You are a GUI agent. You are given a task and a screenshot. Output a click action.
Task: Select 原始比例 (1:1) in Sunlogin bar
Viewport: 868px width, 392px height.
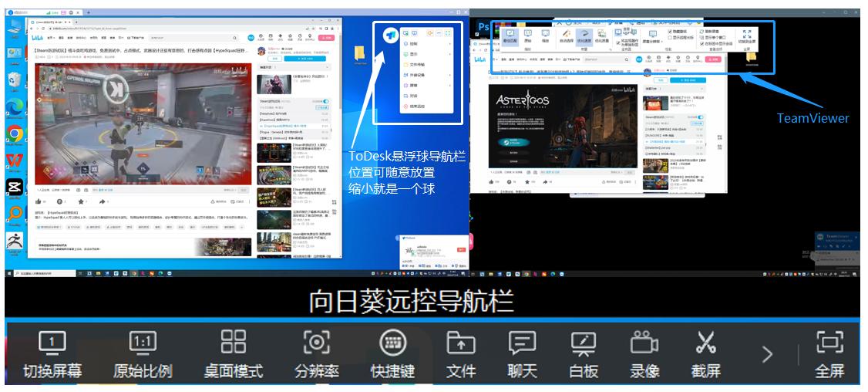(x=143, y=354)
